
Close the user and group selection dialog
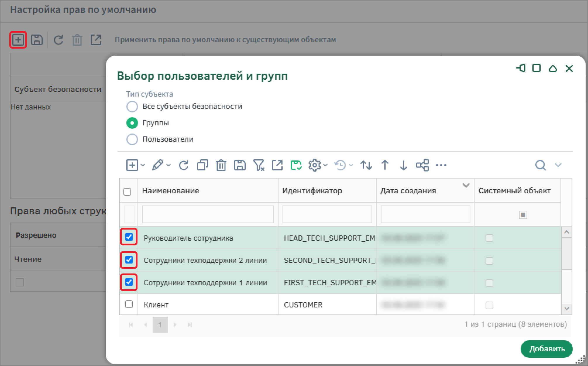[x=569, y=68]
